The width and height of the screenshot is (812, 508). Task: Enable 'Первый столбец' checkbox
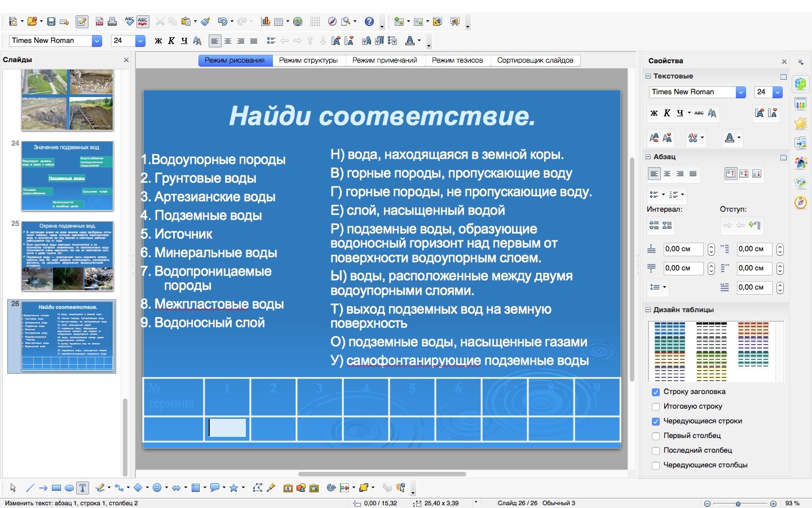pyautogui.click(x=656, y=436)
